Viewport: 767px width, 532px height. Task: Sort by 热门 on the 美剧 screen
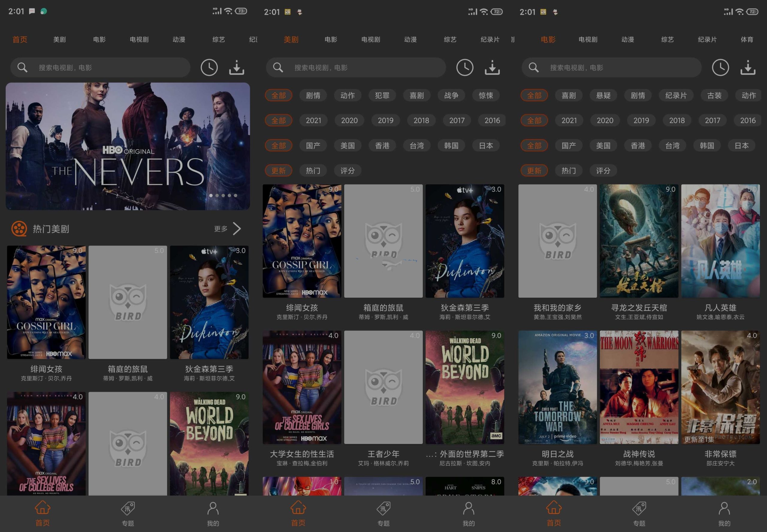point(313,171)
